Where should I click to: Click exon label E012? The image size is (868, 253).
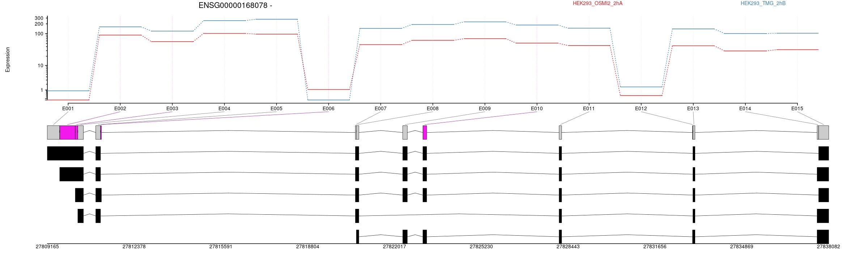click(x=641, y=108)
